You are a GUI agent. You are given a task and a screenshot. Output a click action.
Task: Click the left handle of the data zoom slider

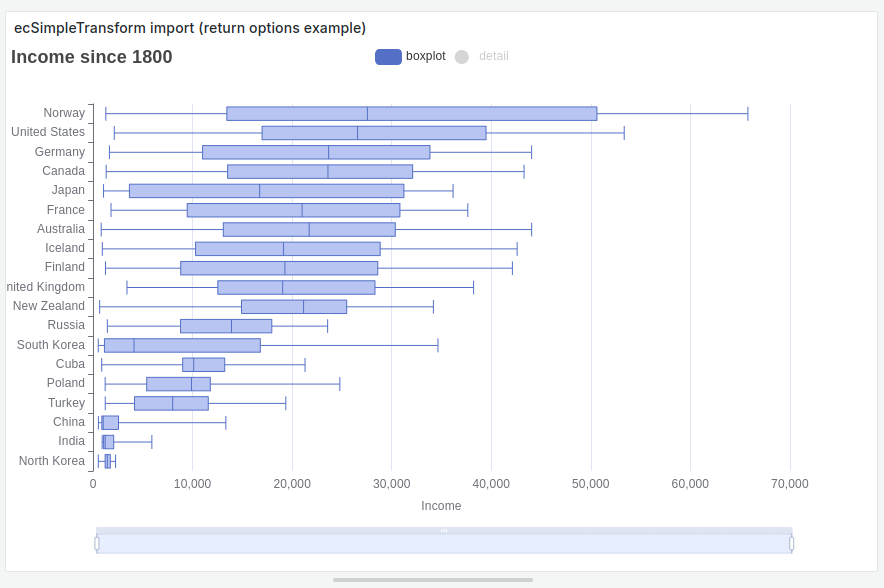[x=97, y=543]
